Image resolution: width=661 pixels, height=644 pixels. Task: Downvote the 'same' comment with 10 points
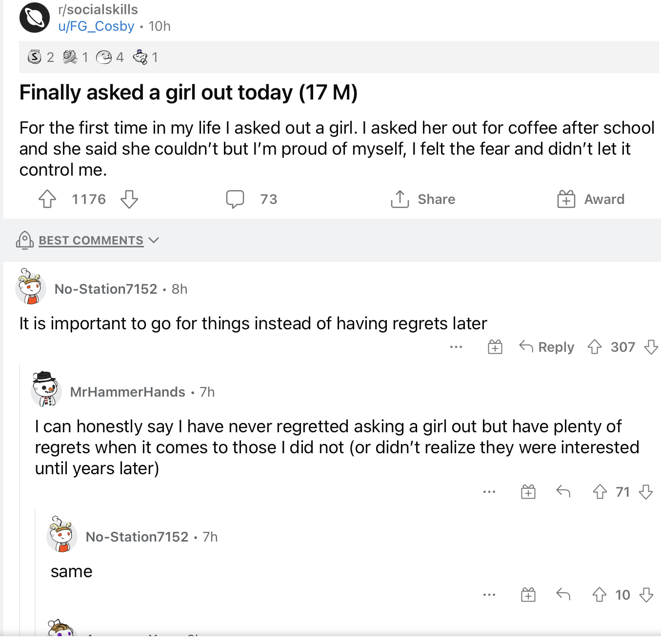[646, 595]
